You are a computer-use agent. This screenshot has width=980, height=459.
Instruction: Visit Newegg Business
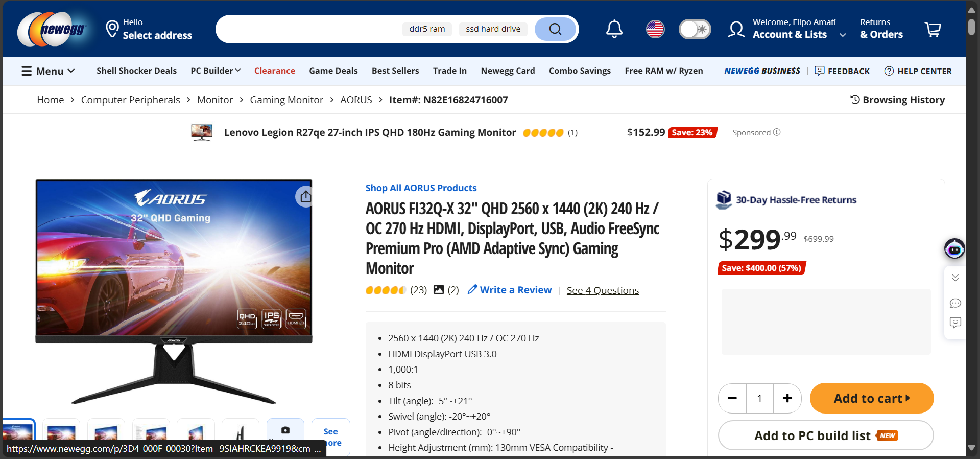tap(762, 71)
